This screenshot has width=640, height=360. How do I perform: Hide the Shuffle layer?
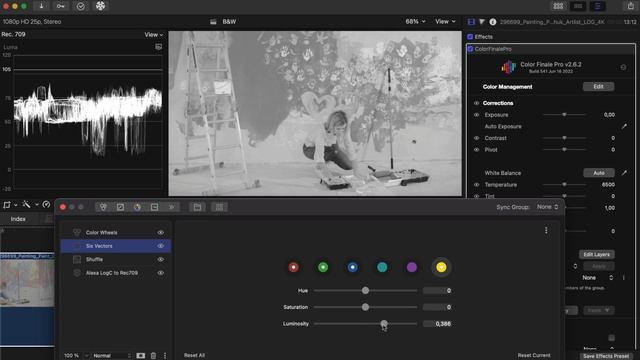[x=161, y=260]
